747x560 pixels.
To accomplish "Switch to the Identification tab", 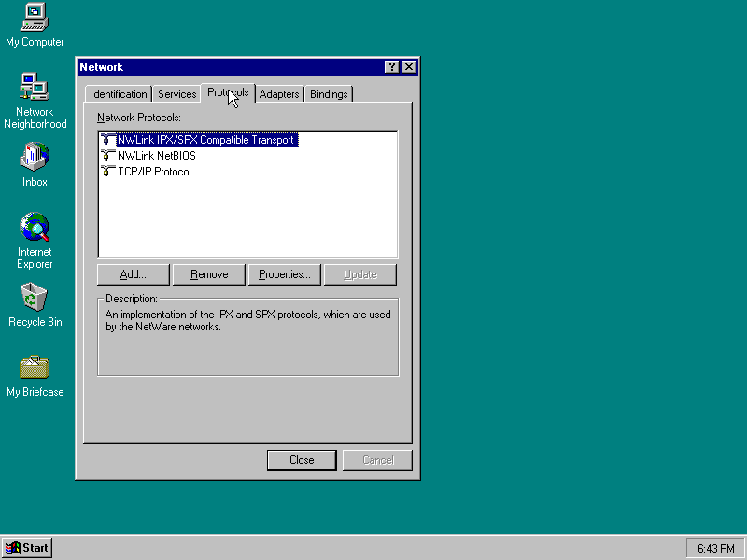I will pyautogui.click(x=119, y=94).
